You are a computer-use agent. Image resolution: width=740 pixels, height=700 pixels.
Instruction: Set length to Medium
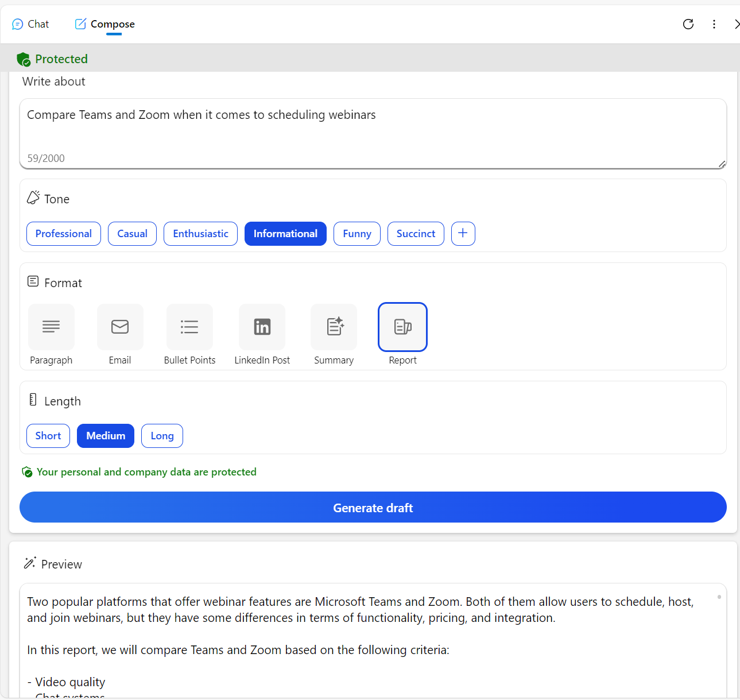coord(106,436)
